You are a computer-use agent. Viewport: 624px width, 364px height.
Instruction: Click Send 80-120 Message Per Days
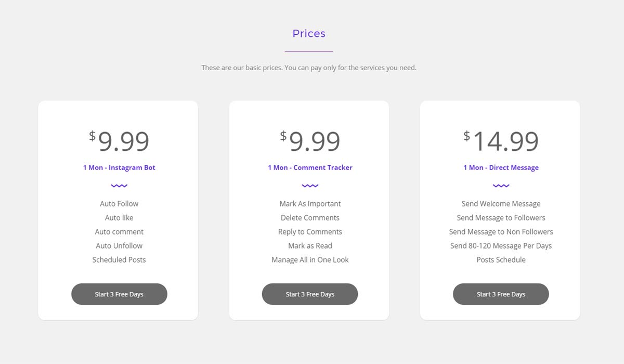501,246
